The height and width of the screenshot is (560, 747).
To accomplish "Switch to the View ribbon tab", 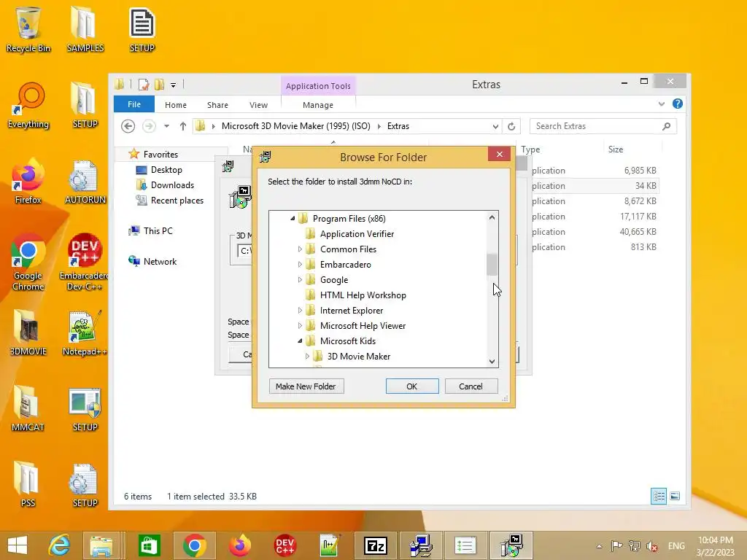I will [x=258, y=105].
